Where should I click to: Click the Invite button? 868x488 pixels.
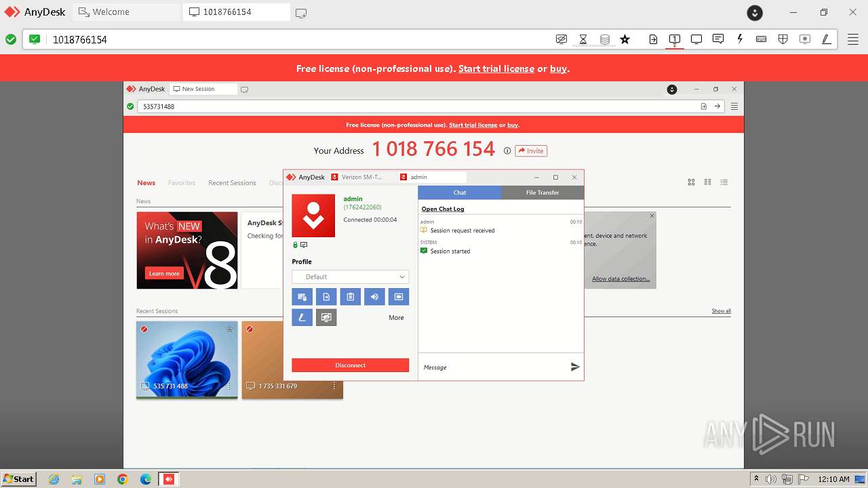(531, 151)
